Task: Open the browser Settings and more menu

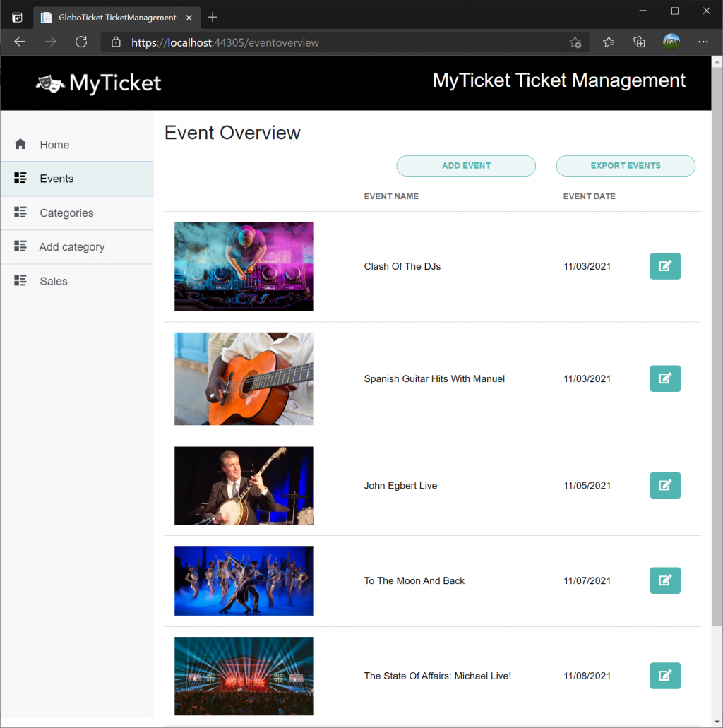Action: tap(703, 42)
